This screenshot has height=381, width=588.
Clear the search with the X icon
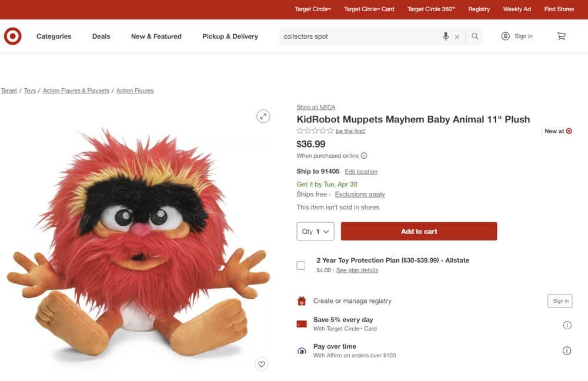[457, 36]
